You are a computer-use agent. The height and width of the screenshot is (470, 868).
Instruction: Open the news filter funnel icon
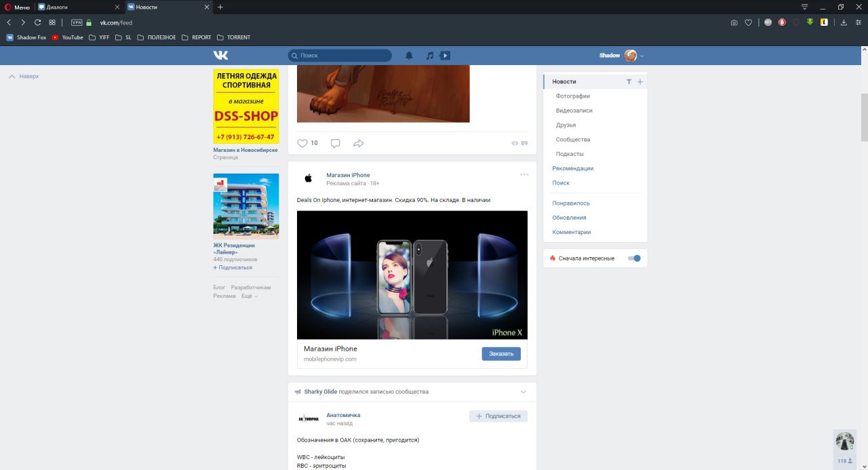click(629, 81)
